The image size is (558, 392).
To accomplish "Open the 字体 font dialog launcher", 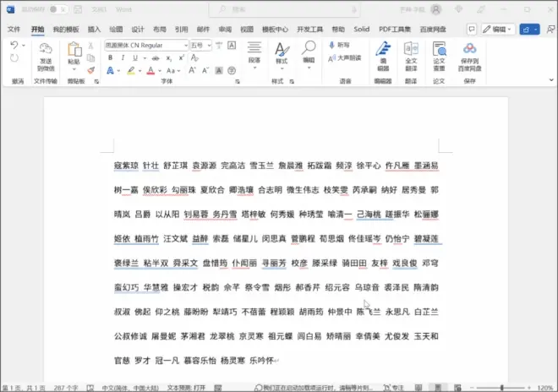I will point(238,81).
